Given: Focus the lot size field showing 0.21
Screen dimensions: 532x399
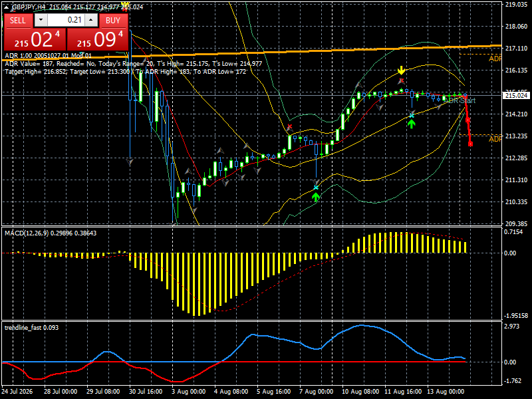Looking at the screenshot, I should tap(66, 20).
